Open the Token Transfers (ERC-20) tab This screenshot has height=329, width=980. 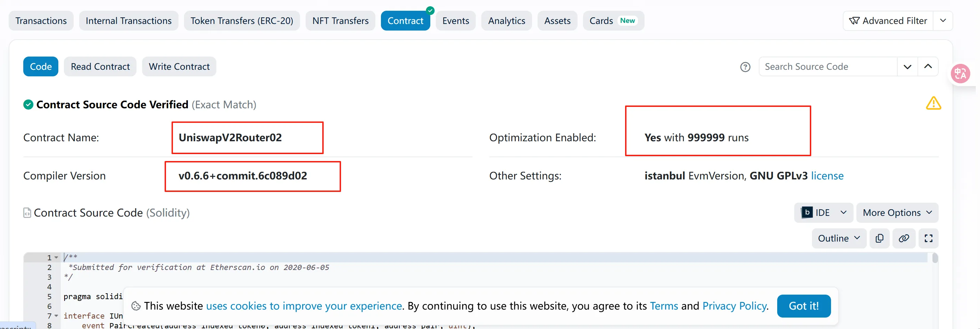242,20
